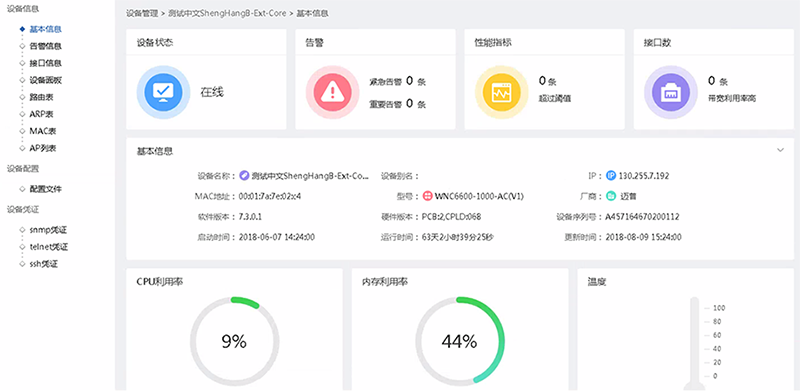Image resolution: width=800 pixels, height=391 pixels.
Task: Click the uptime 63天2小时39分25秒
Action: point(458,237)
